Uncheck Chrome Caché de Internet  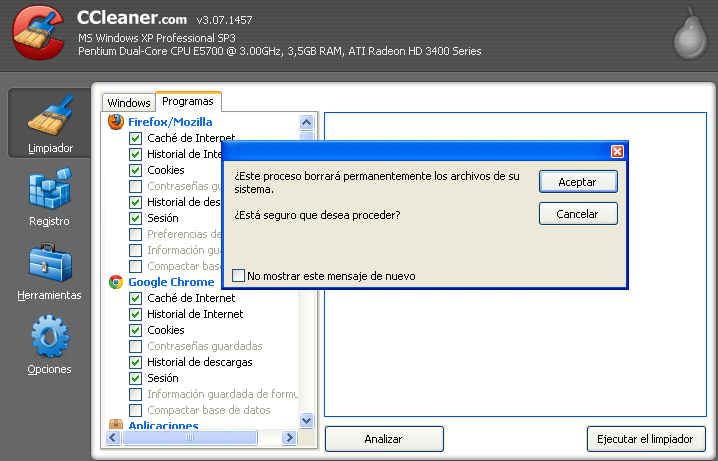(135, 298)
